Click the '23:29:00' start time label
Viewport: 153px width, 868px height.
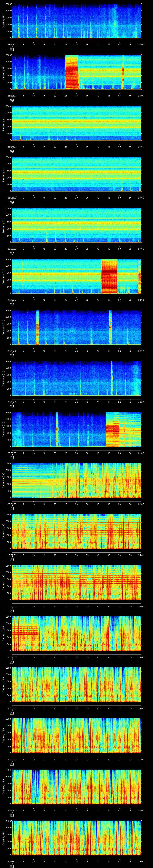12,402
